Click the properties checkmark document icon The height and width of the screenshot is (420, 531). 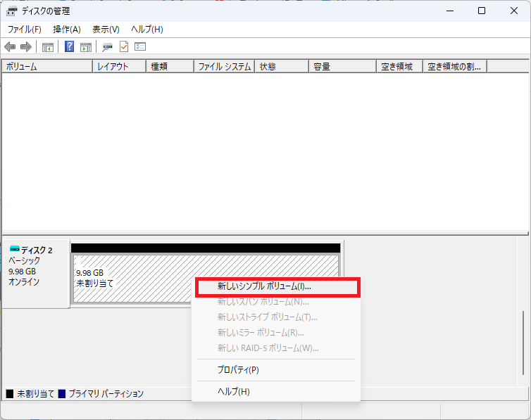pyautogui.click(x=124, y=46)
